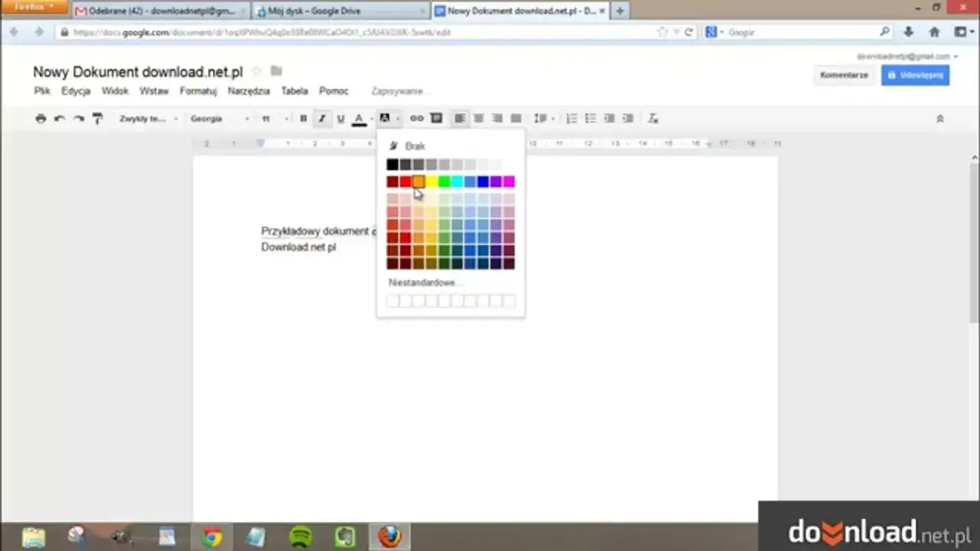The width and height of the screenshot is (980, 551).
Task: Open the Plik menu
Action: [x=42, y=91]
